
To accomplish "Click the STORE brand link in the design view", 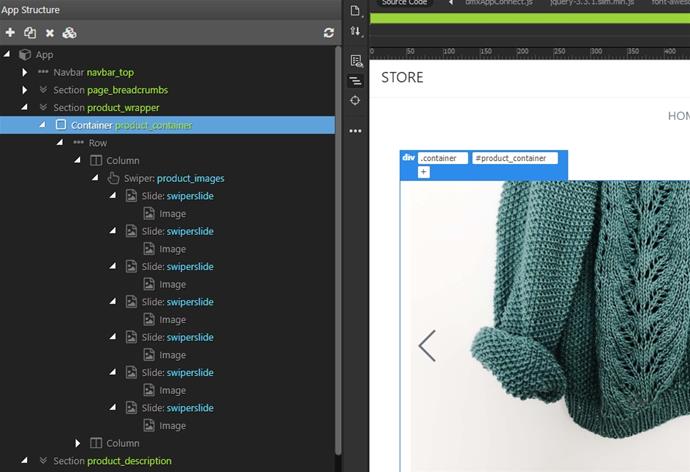I will tap(402, 77).
